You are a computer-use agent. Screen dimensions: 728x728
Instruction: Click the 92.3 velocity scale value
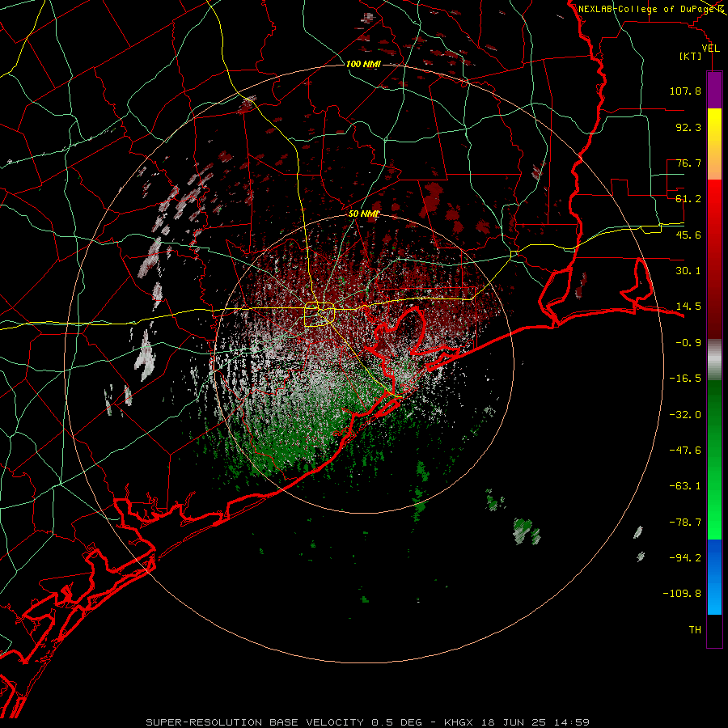[688, 127]
